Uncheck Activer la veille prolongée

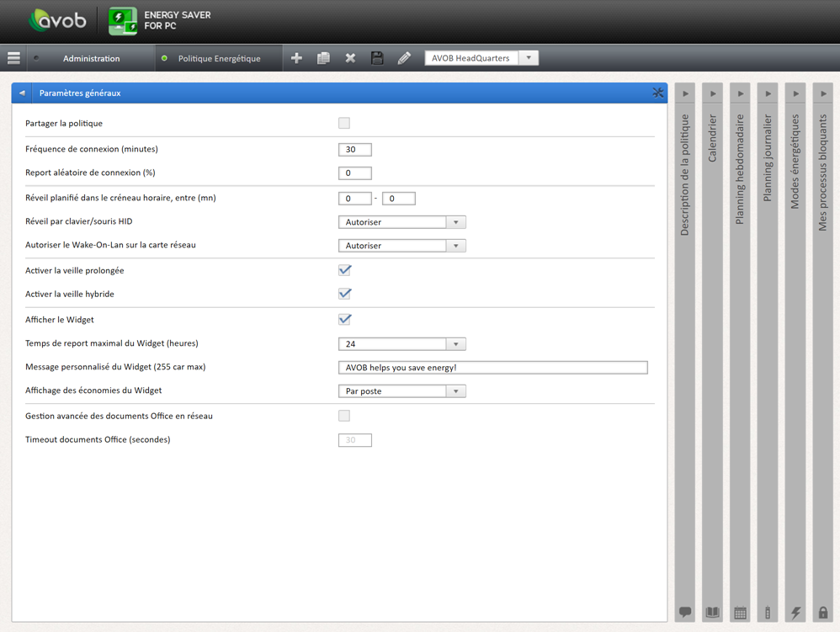pyautogui.click(x=344, y=270)
